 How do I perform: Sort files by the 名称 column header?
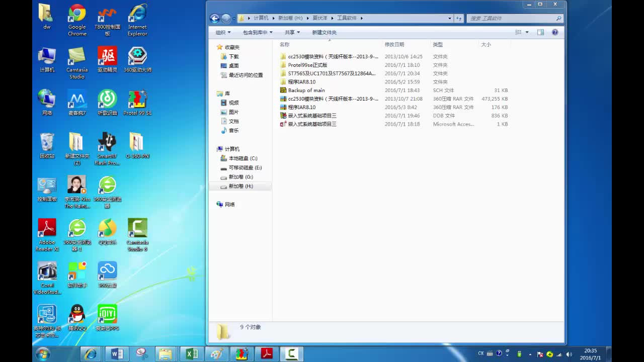(330, 44)
